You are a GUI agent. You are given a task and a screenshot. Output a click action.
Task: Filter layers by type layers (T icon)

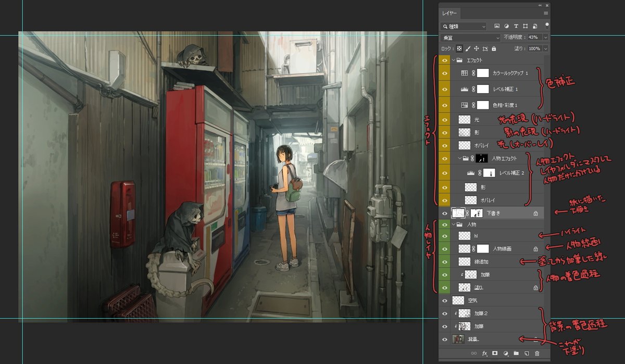pos(516,26)
